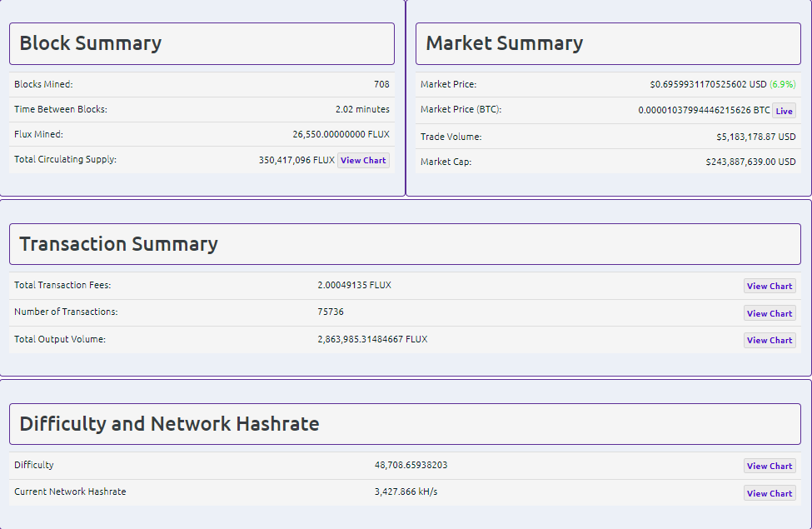Screen dimensions: 812x529
Task: Select the transaction count 75736
Action: click(331, 312)
